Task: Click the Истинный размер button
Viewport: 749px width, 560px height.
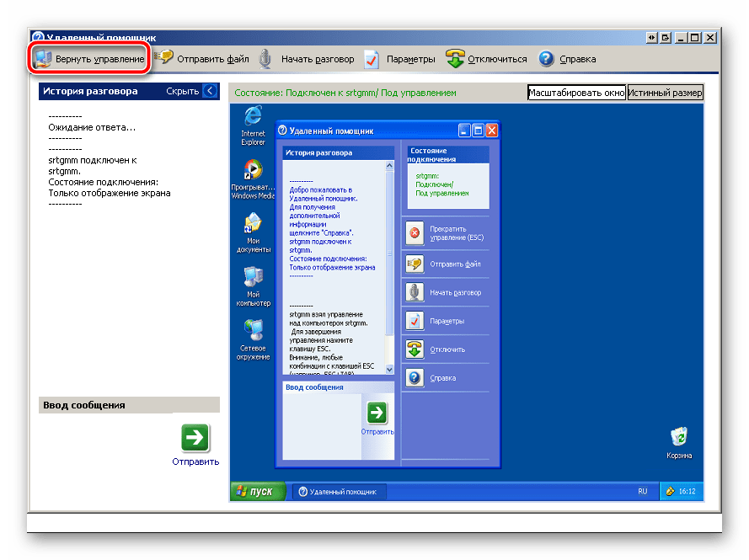Action: pos(665,93)
